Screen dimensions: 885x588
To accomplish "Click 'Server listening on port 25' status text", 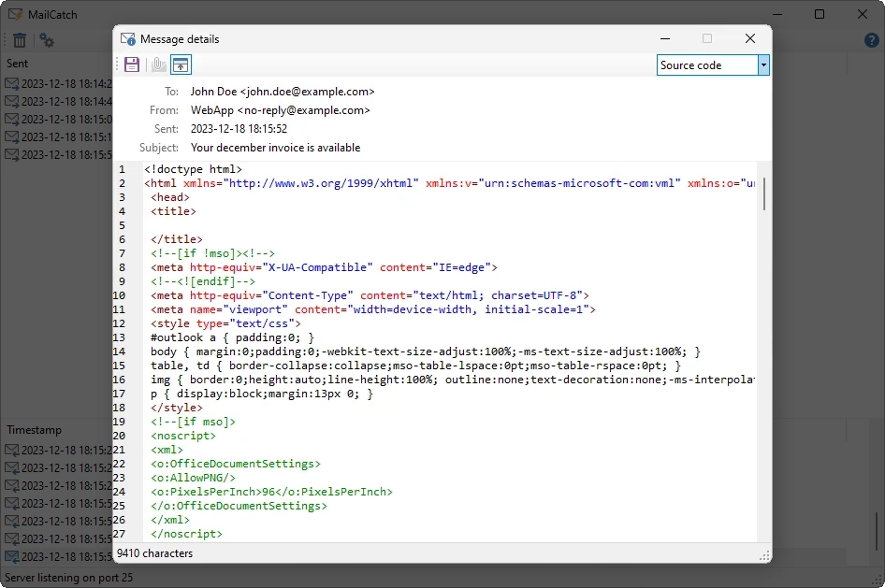I will (69, 578).
